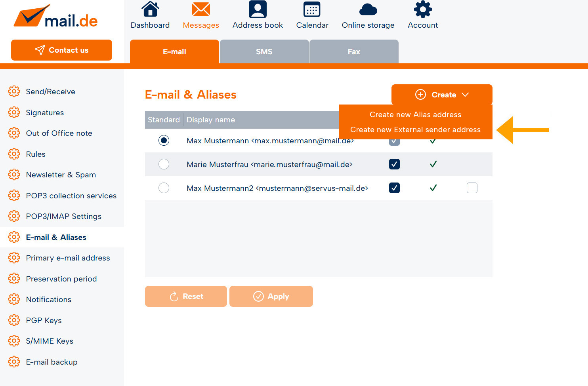
Task: Select Marie Musterfrau as standard address
Action: pos(164,164)
